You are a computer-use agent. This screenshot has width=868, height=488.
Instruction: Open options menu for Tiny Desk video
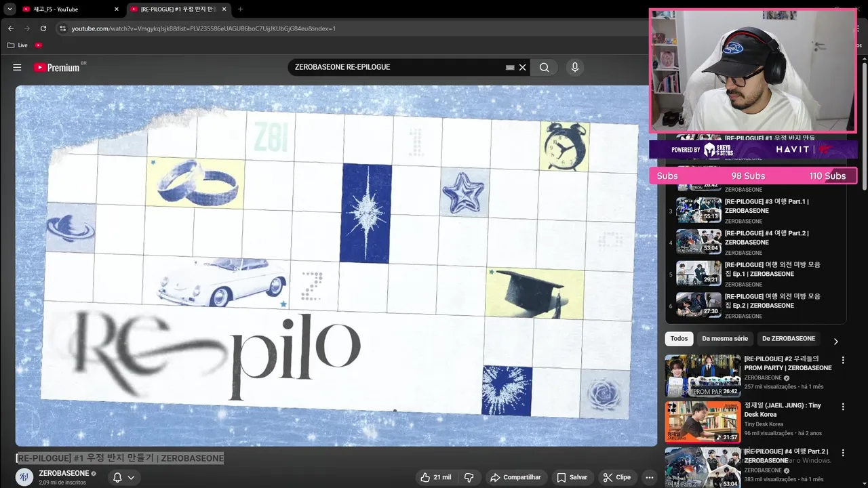coord(843,407)
